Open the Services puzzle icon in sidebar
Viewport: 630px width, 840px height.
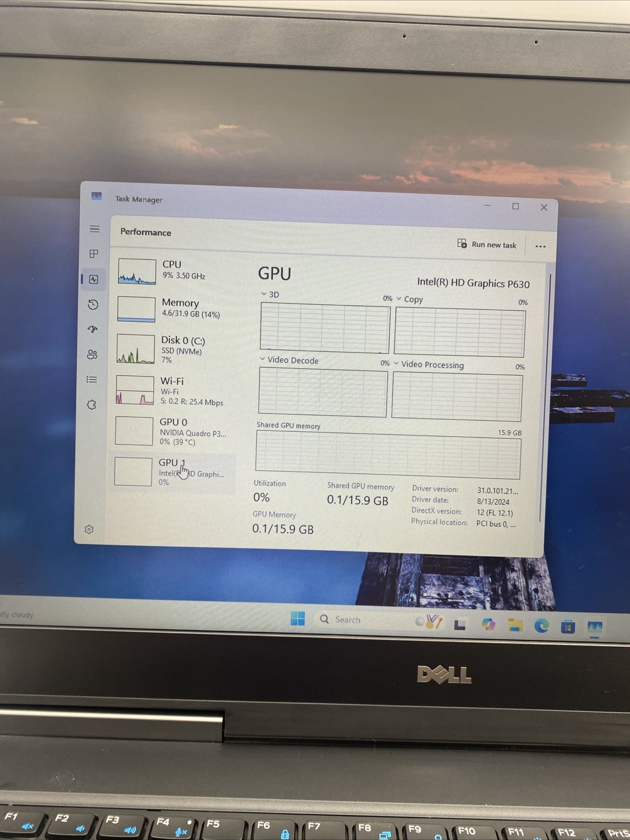(91, 405)
